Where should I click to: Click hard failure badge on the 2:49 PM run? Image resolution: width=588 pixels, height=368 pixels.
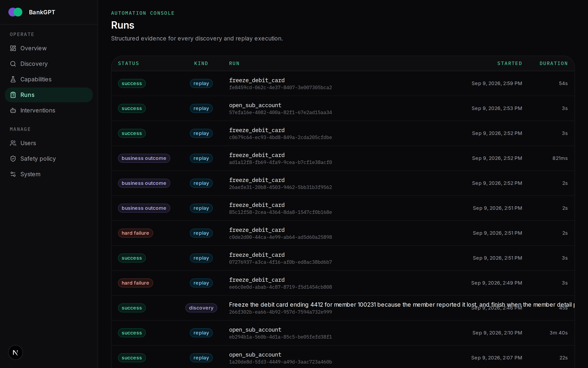[135, 283]
